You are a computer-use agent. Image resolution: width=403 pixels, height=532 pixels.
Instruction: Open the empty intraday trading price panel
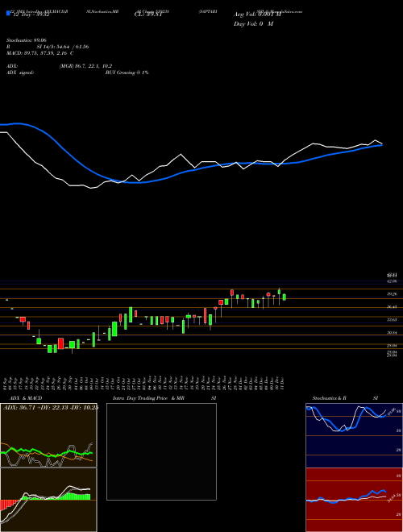click(x=161, y=451)
